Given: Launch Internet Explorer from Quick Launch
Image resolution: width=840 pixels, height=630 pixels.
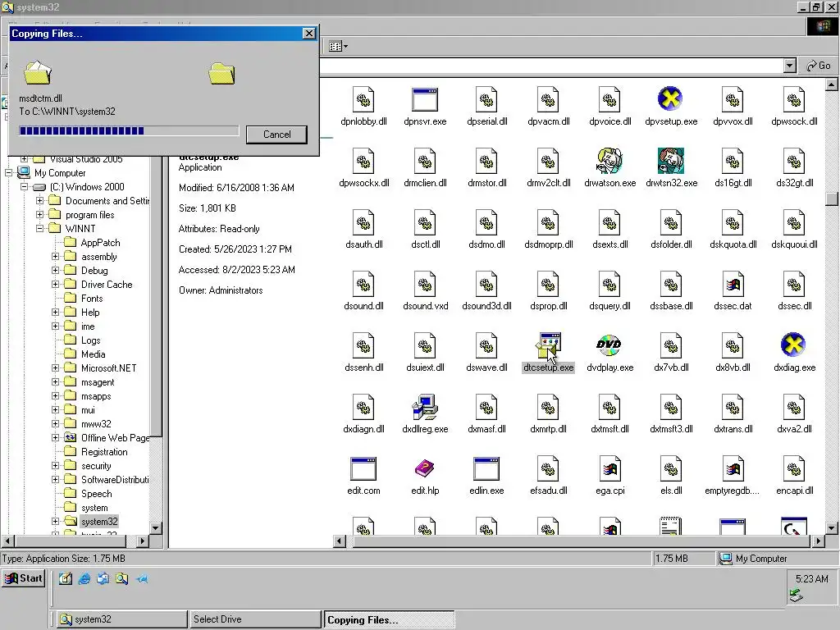Looking at the screenshot, I should (x=84, y=578).
